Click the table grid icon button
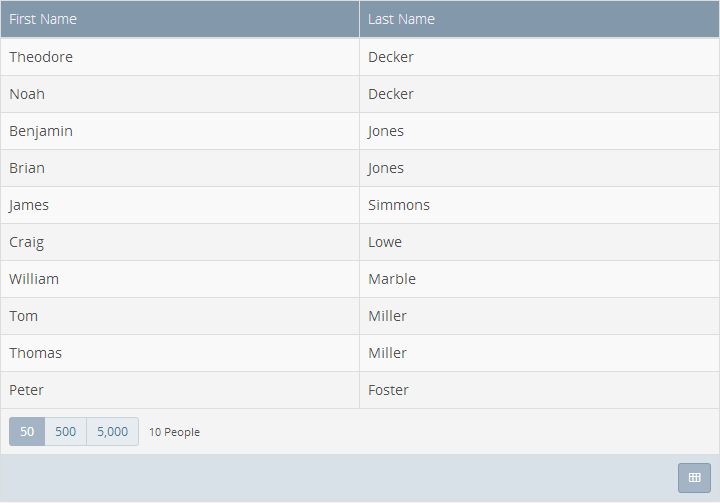720x503 pixels. (694, 478)
